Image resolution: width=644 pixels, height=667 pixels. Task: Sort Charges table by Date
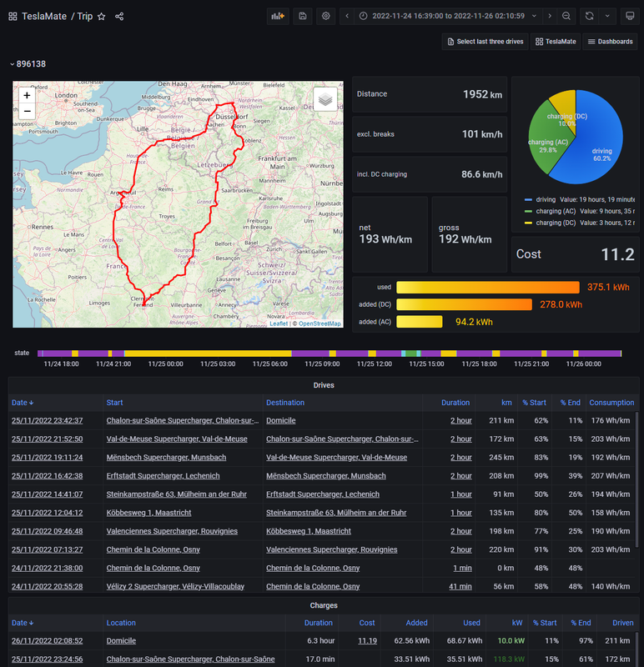click(x=23, y=623)
